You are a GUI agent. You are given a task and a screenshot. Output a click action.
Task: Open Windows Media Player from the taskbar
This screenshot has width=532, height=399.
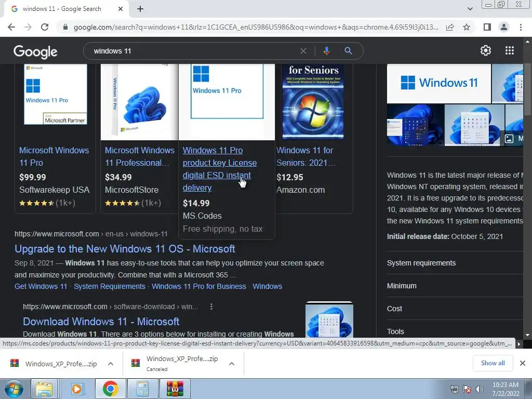[77, 389]
